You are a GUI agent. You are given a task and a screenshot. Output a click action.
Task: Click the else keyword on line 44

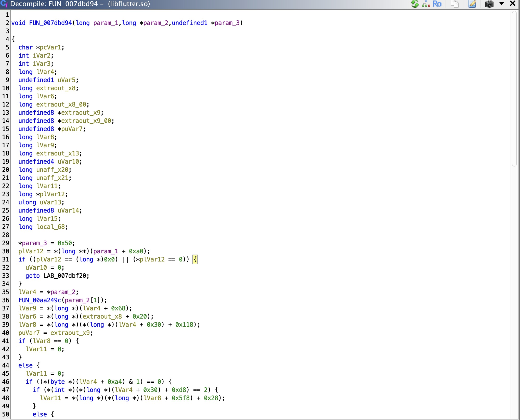point(25,365)
